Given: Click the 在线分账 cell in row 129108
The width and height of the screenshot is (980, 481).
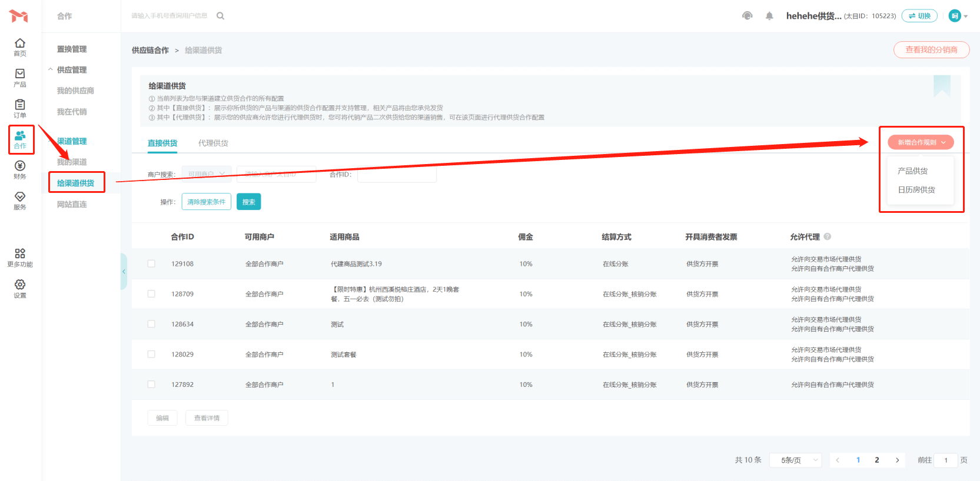Looking at the screenshot, I should (616, 264).
